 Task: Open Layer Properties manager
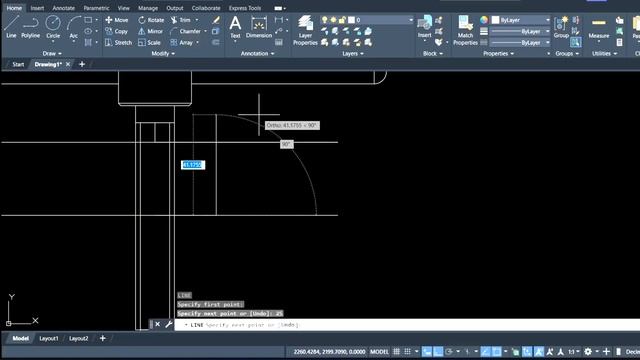(305, 30)
